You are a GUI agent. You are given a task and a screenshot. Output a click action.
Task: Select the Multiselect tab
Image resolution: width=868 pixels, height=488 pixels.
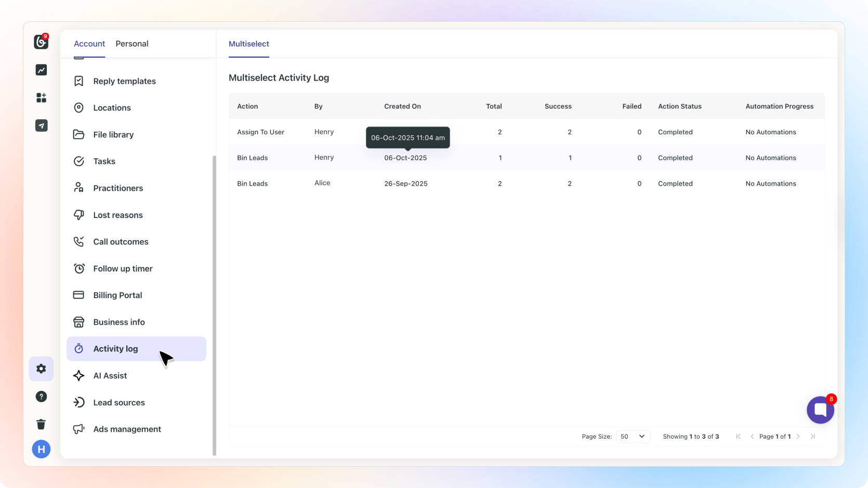pos(249,44)
